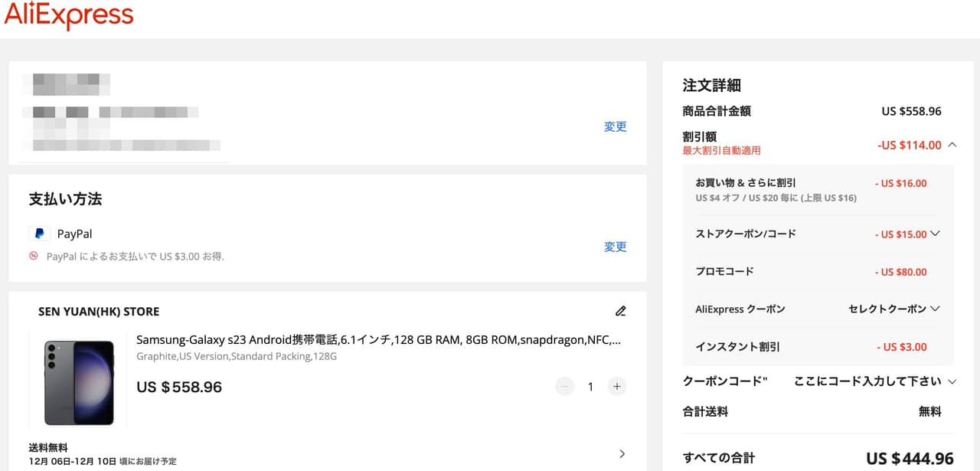
Task: Open the Samsung Galaxy s23 product title
Action: tap(378, 340)
